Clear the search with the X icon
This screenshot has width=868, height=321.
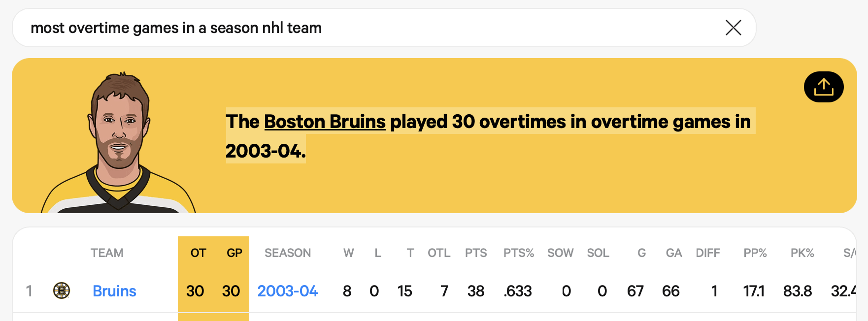733,28
